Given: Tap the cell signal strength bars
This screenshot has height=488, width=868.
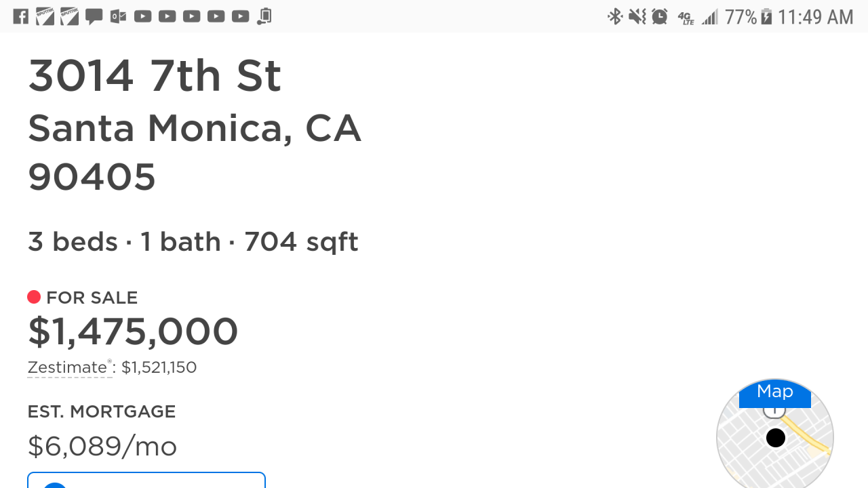Looking at the screenshot, I should click(709, 17).
